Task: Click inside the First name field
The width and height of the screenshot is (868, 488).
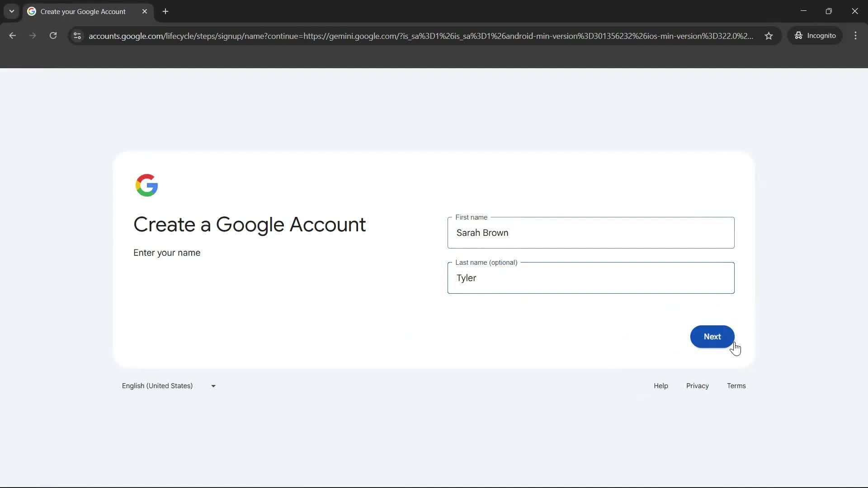Action: [x=591, y=233]
